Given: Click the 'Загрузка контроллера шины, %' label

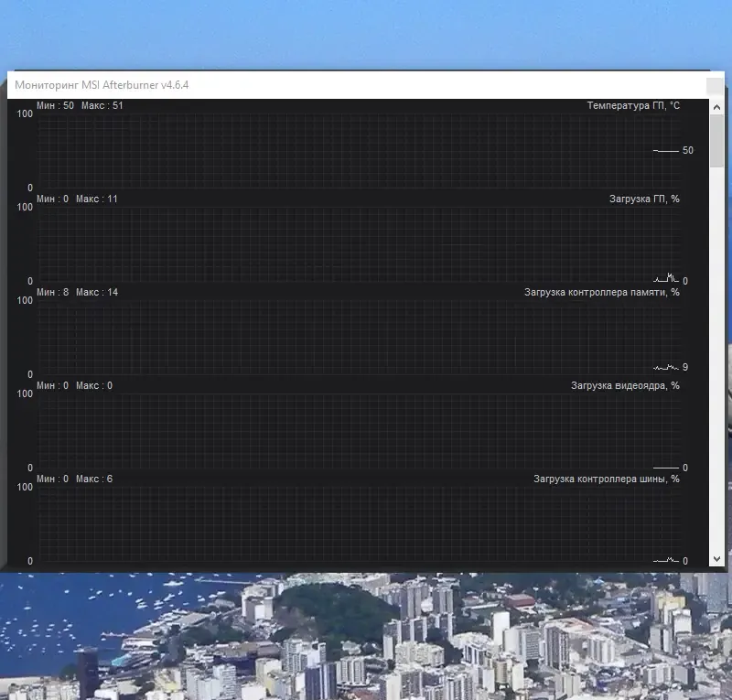Looking at the screenshot, I should tap(607, 479).
